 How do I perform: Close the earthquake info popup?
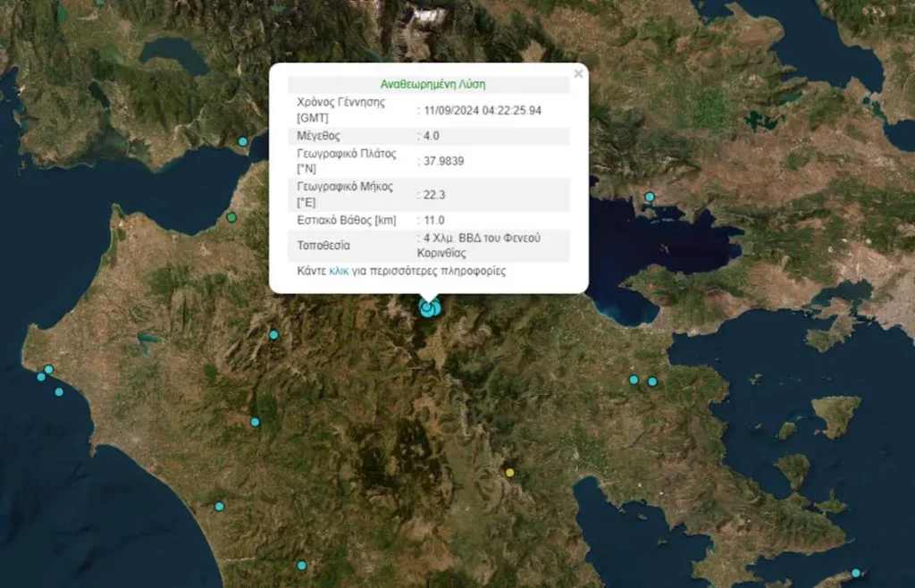pos(578,74)
